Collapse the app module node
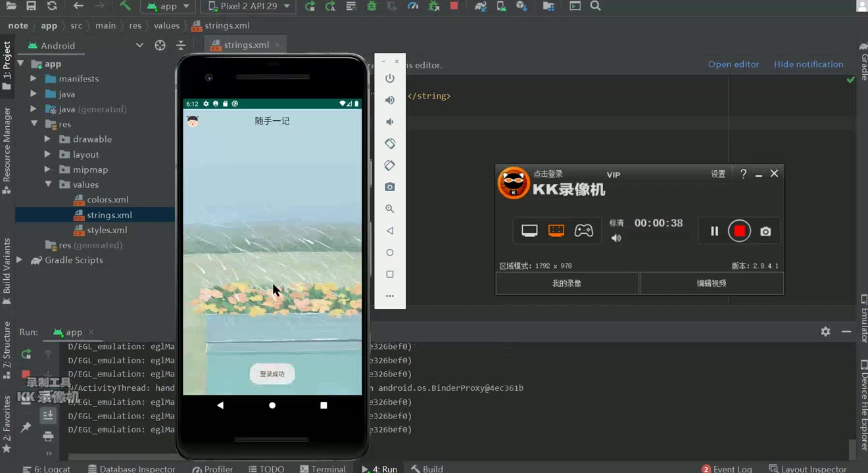 click(x=20, y=64)
